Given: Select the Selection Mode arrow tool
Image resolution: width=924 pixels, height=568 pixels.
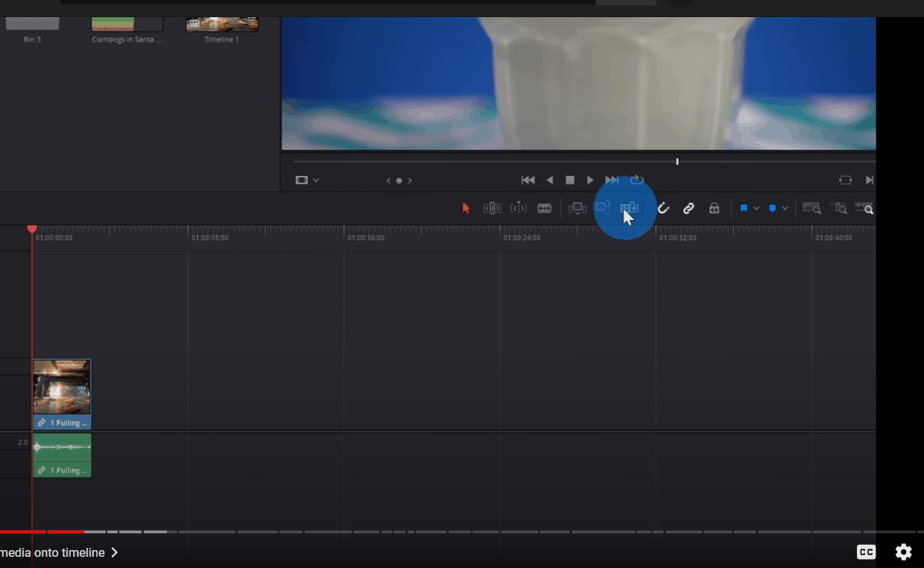Looking at the screenshot, I should coord(466,209).
